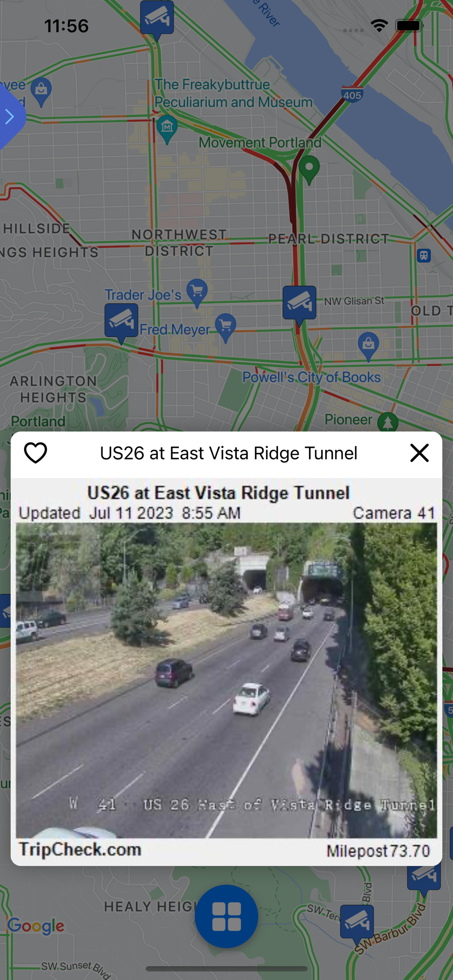This screenshot has height=980, width=453.
Task: Open the blue grid menu button
Action: pos(226,916)
